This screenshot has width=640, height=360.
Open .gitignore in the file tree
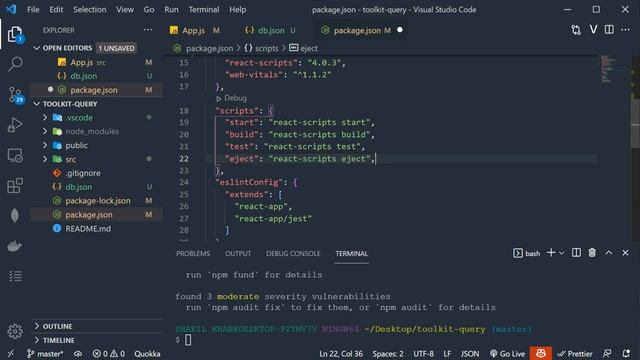[83, 173]
